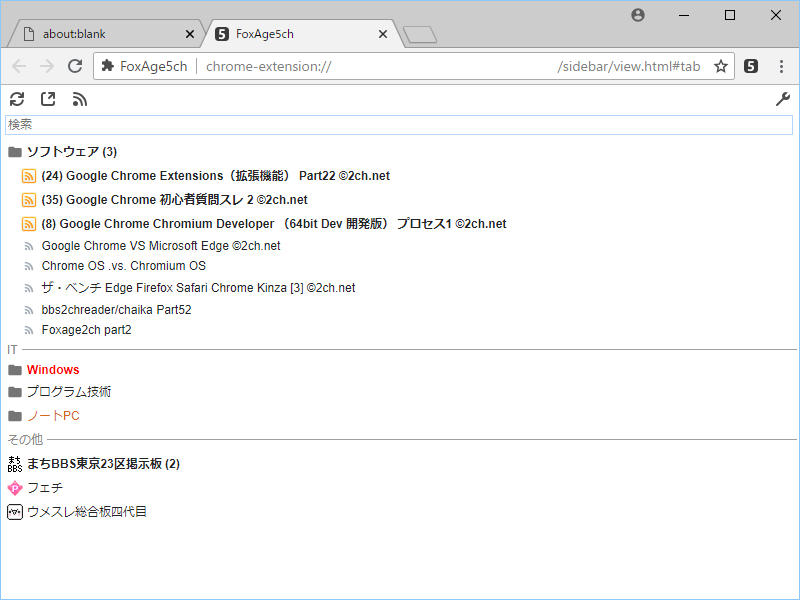Viewport: 800px width, 600px height.
Task: Collapse the ソフトウェア (3) folder
Action: [71, 152]
